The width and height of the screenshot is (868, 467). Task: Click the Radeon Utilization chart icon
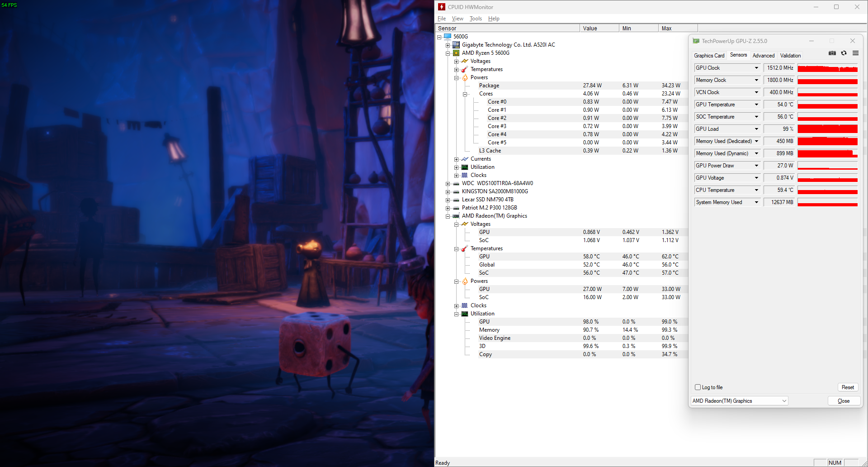point(465,314)
